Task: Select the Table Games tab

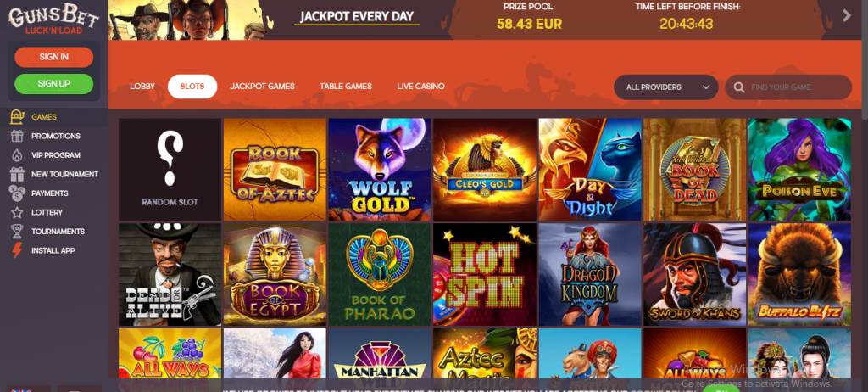Action: (346, 87)
